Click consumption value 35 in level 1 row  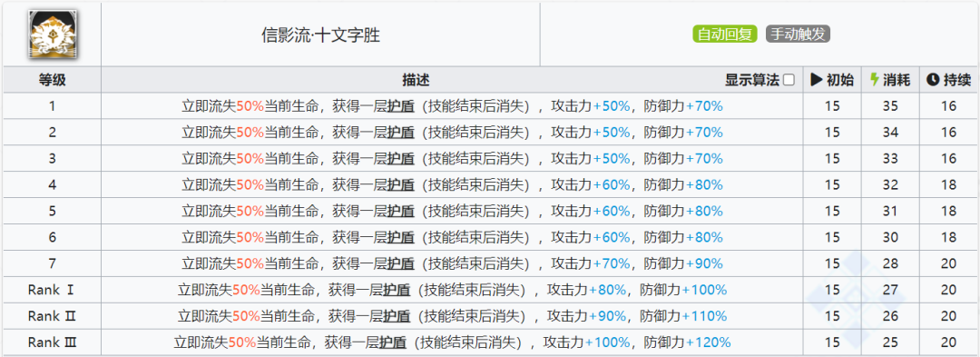890,106
